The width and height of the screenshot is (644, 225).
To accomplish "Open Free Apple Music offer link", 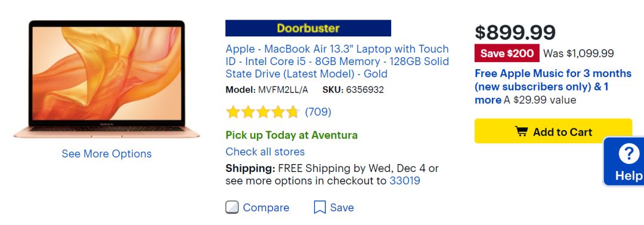I will [553, 87].
